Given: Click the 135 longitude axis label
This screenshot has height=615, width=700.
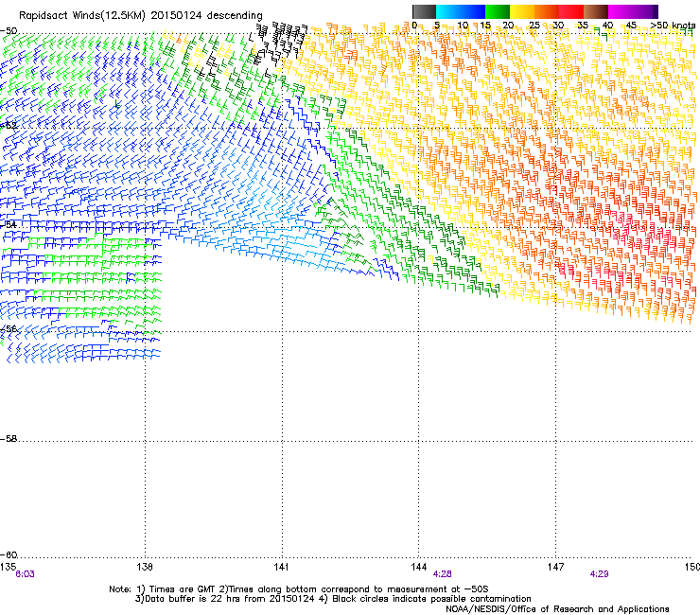Looking at the screenshot, I should (8, 567).
